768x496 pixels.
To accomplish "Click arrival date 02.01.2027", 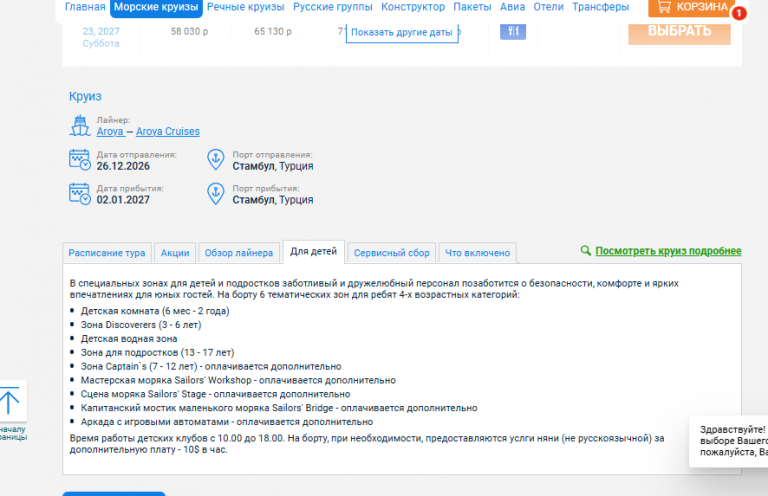I will click(x=123, y=200).
